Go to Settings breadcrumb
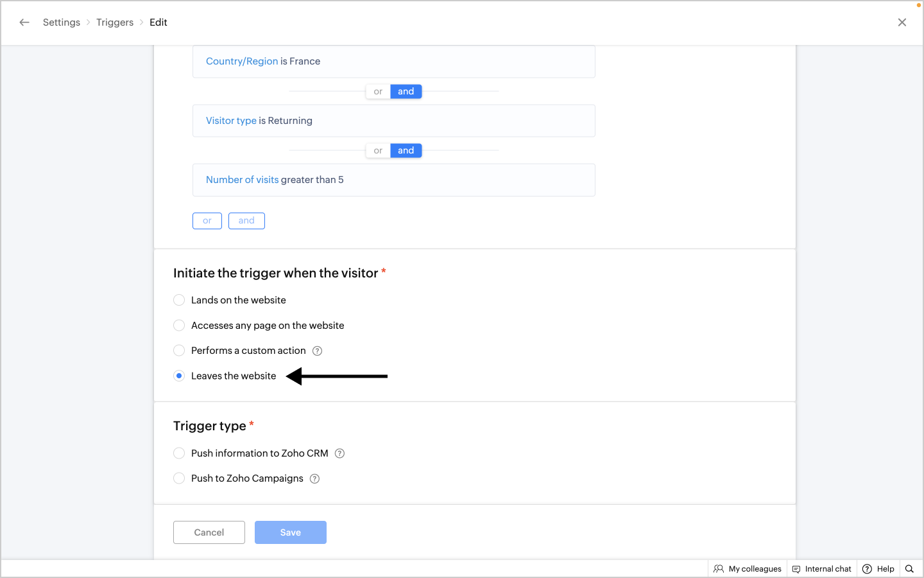This screenshot has height=578, width=924. click(62, 22)
